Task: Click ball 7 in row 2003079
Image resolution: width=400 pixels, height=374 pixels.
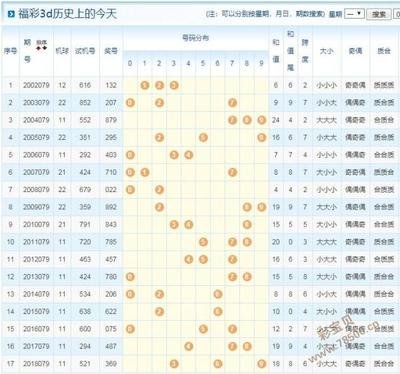Action: click(x=232, y=103)
